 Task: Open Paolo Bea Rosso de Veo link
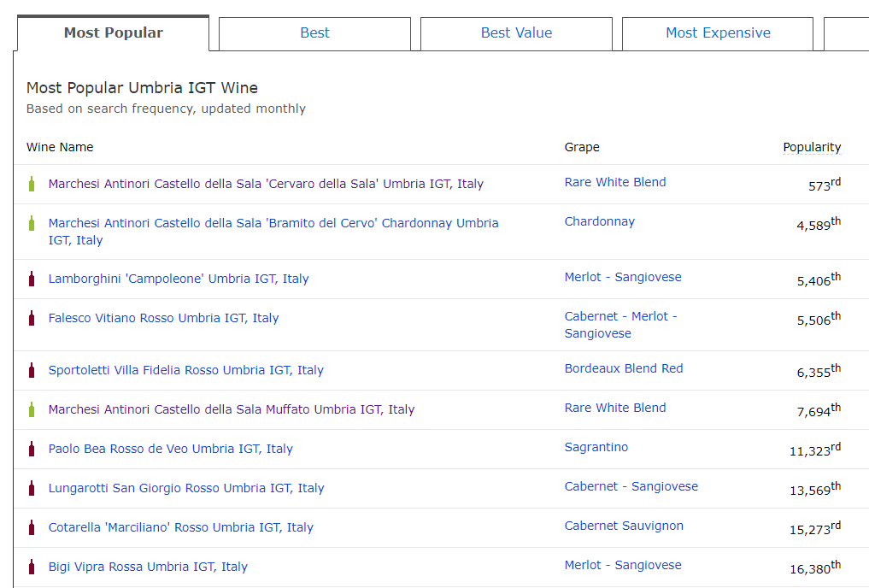click(x=171, y=449)
